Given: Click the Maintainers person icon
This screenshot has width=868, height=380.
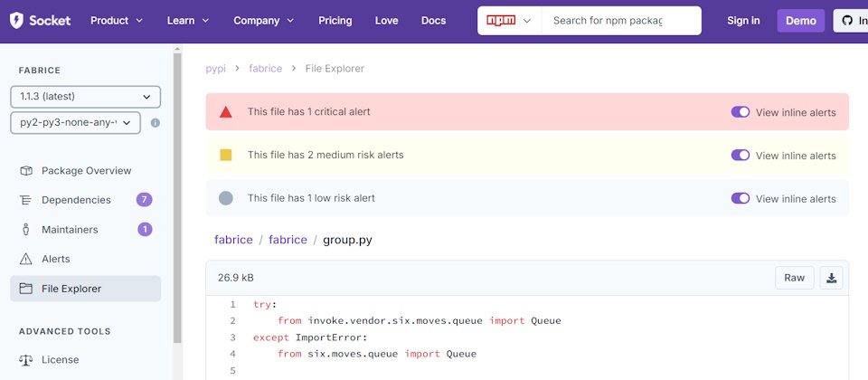Looking at the screenshot, I should pyautogui.click(x=26, y=229).
